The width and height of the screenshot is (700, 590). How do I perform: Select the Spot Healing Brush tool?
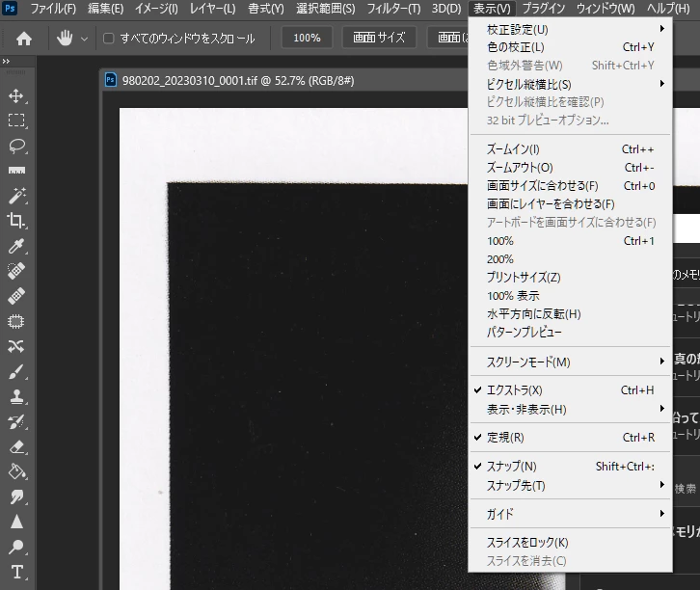pyautogui.click(x=16, y=271)
